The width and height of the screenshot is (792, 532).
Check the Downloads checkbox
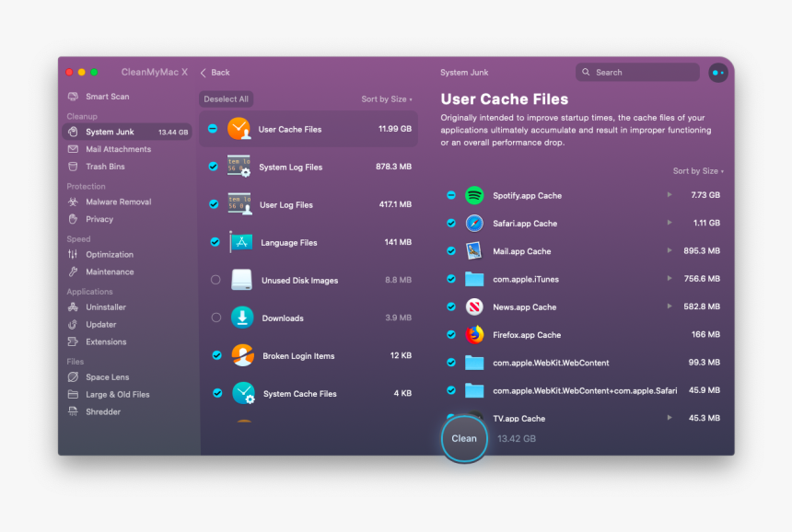pyautogui.click(x=216, y=318)
